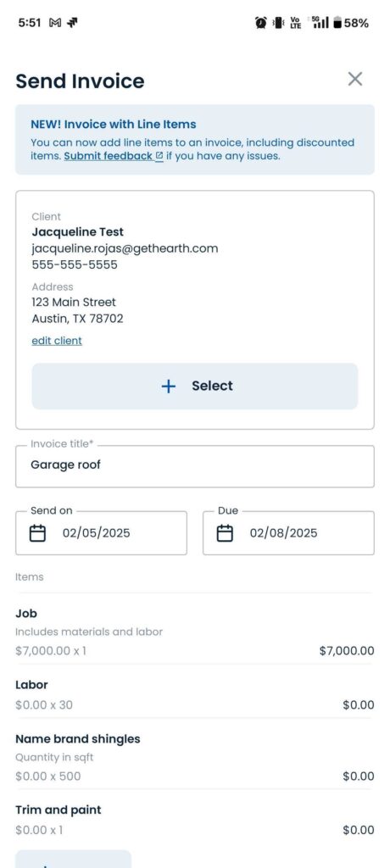The height and width of the screenshot is (868, 390).
Task: Tap the plus icon beside Select
Action: point(169,387)
